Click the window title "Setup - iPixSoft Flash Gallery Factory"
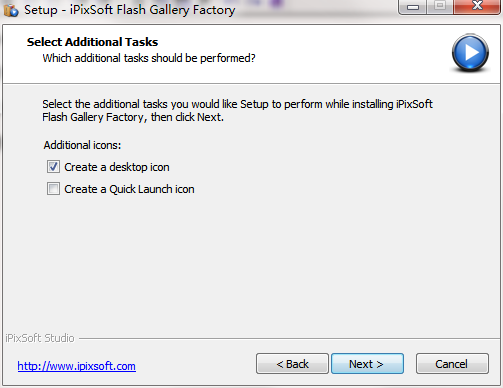503x388 pixels. [130, 10]
